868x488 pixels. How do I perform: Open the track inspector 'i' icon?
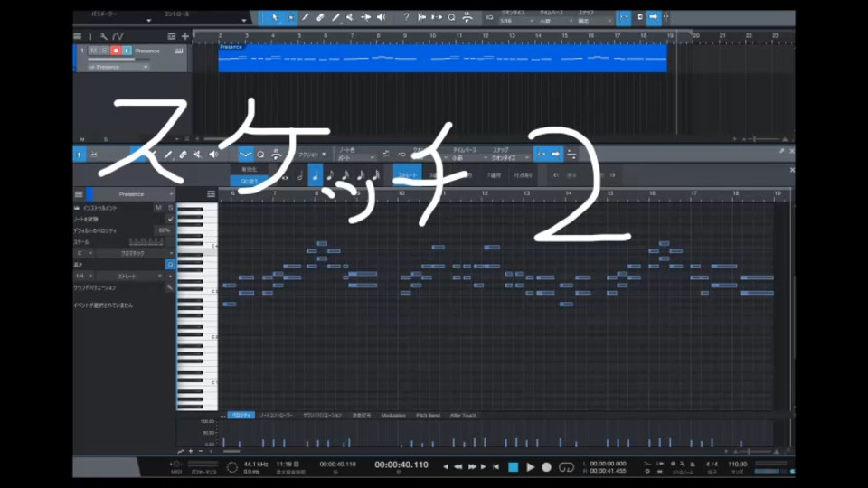[x=90, y=36]
